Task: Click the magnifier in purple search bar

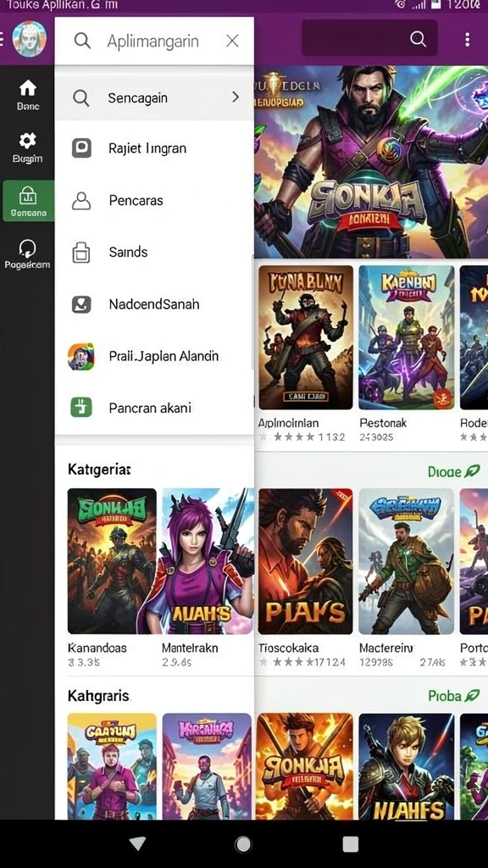Action: pyautogui.click(x=419, y=39)
